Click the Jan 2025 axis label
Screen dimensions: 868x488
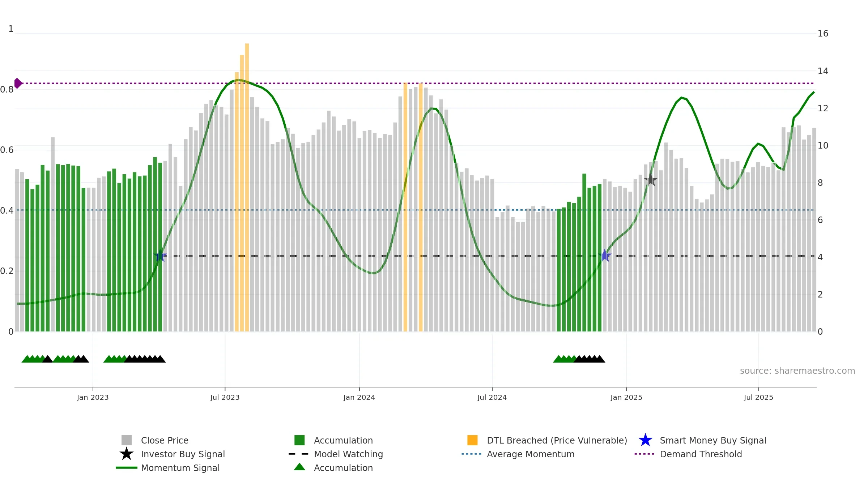(x=626, y=398)
